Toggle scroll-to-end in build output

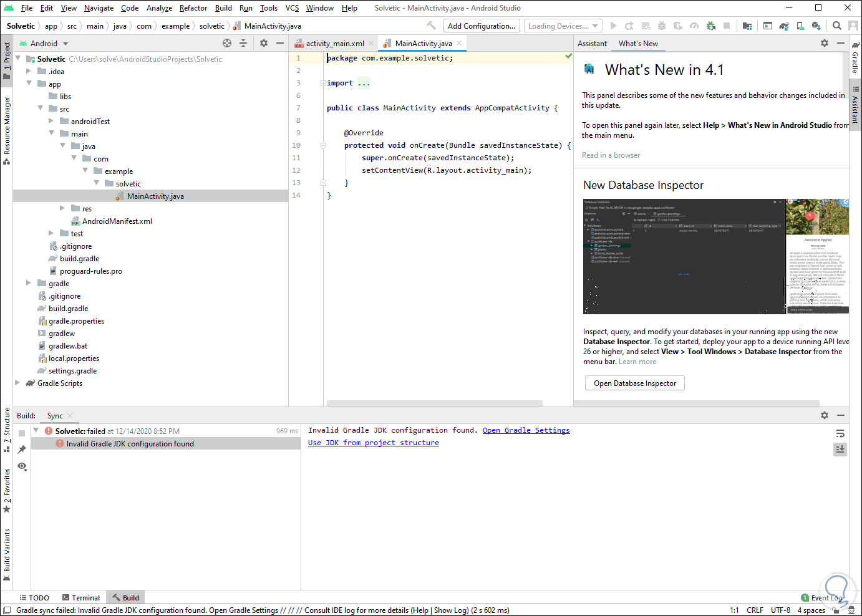point(840,449)
